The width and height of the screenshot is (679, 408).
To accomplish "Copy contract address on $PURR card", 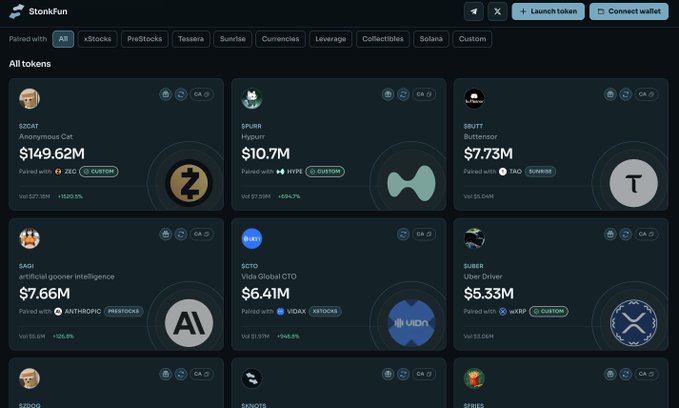I will click(x=424, y=94).
